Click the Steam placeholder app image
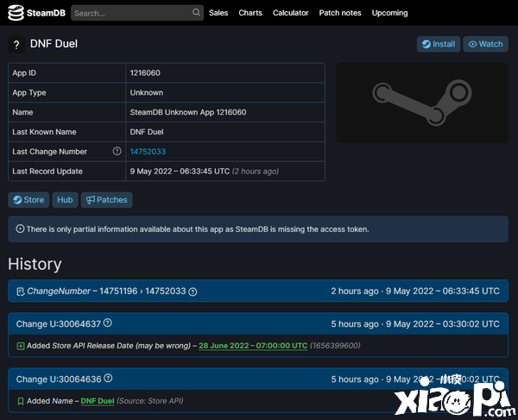518x420 pixels. [422, 103]
